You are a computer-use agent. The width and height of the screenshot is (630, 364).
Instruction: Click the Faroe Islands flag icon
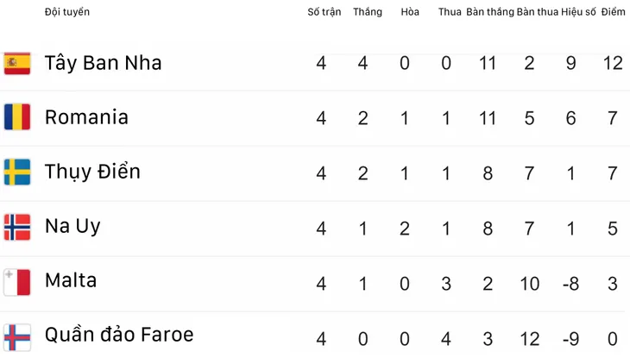pyautogui.click(x=17, y=337)
